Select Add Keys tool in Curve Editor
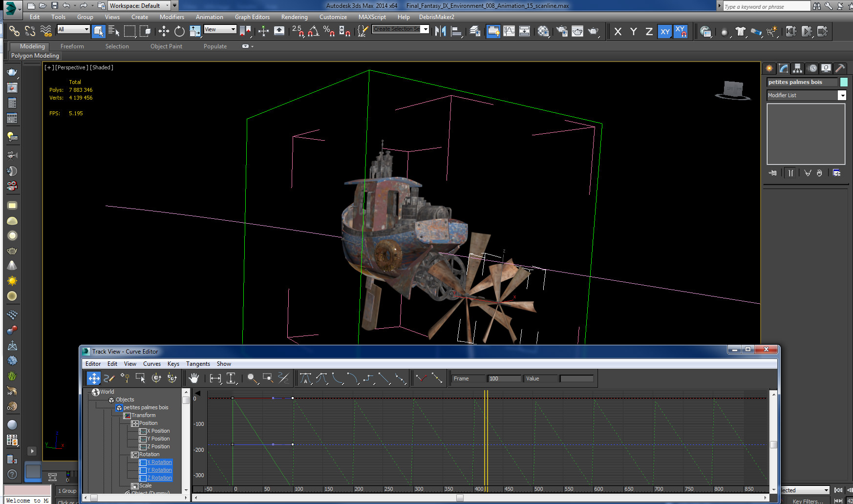The image size is (853, 504). pyautogui.click(x=125, y=378)
